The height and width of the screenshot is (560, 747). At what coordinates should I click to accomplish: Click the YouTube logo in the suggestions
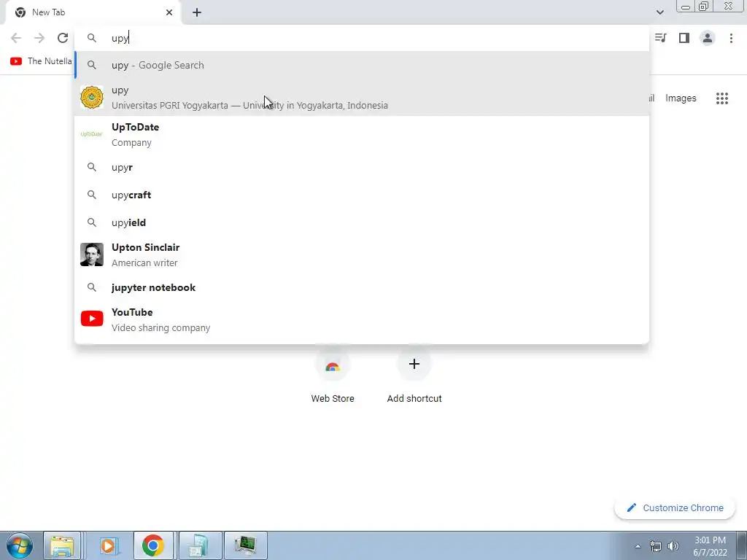[92, 319]
